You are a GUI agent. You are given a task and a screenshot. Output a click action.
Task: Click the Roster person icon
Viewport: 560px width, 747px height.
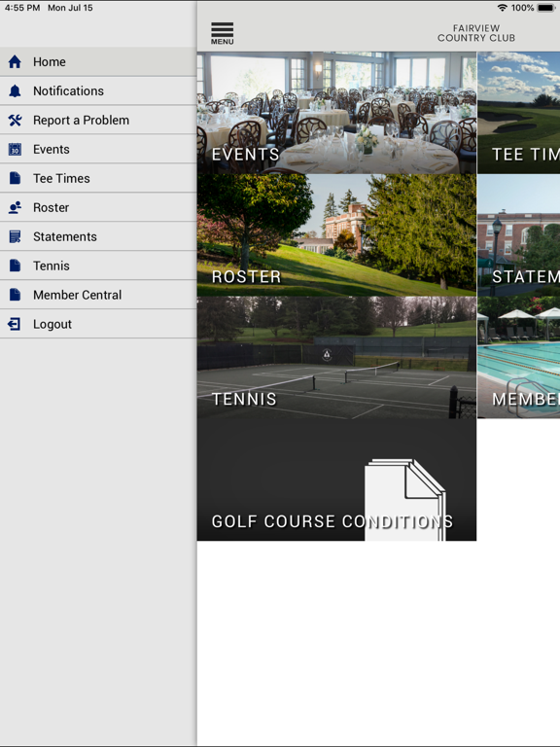[x=15, y=207]
